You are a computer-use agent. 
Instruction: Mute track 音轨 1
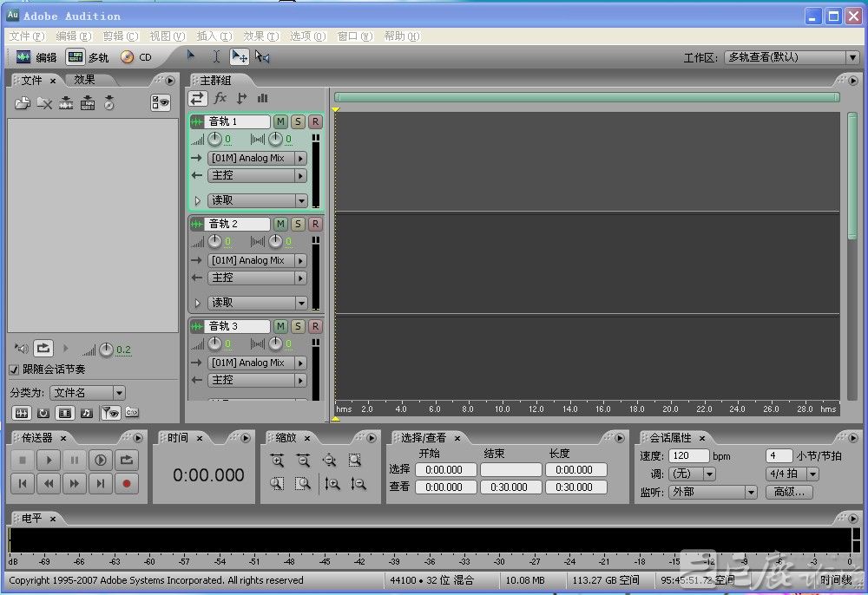coord(280,121)
